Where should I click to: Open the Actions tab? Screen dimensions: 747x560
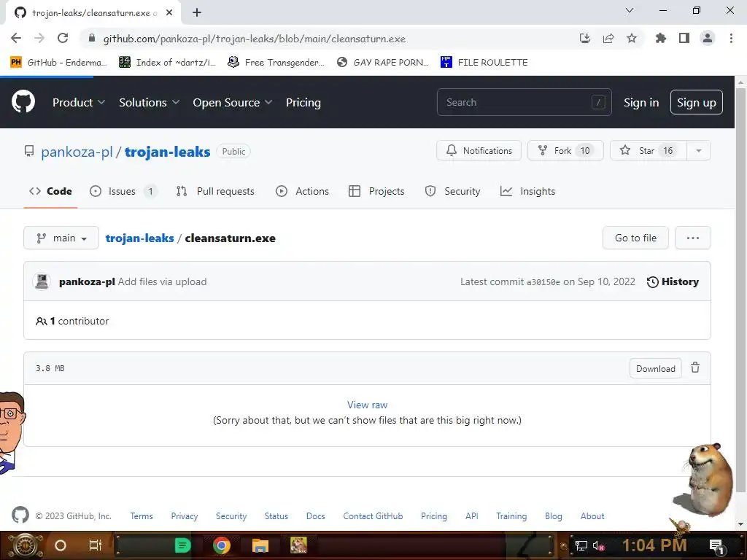coord(302,191)
